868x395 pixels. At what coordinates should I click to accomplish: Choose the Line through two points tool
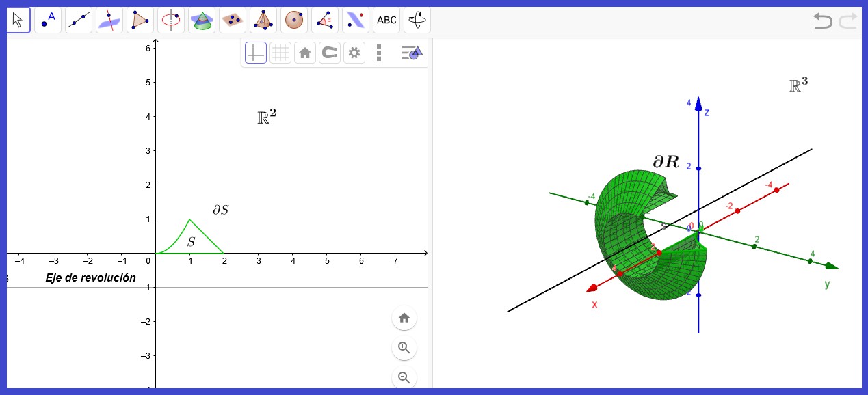pos(79,21)
